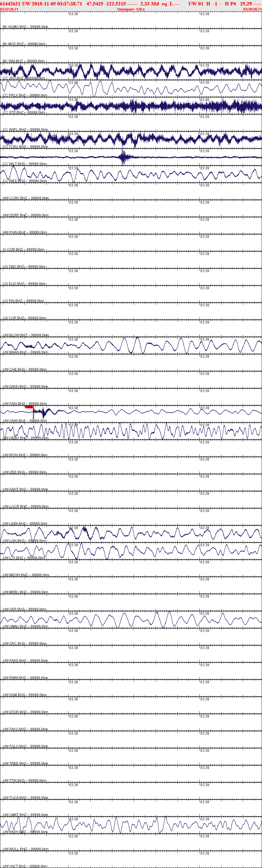
Task: Click the end time 03:39:28.71 label
Action: 252,9
